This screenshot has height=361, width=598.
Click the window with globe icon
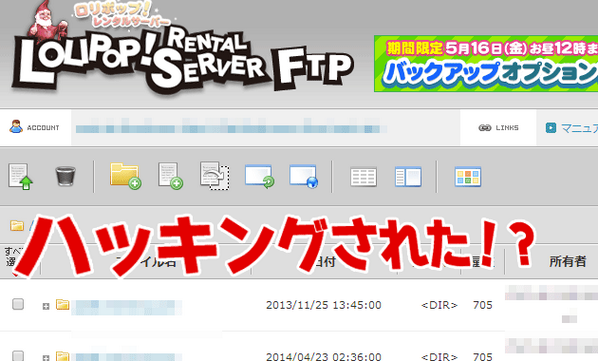tap(304, 176)
